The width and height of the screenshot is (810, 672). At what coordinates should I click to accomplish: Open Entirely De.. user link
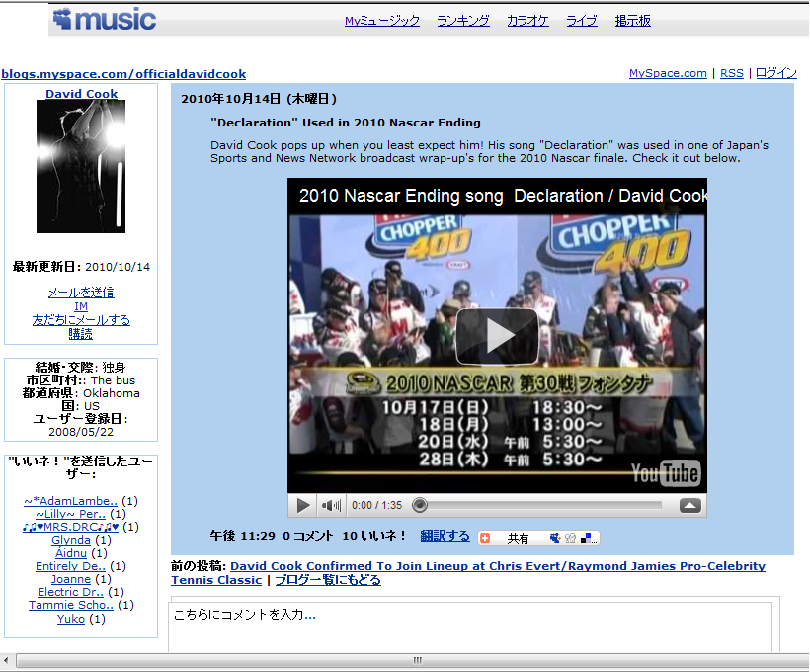click(x=71, y=566)
